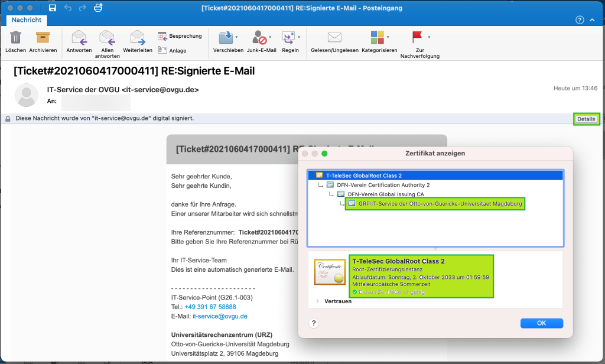Select T-TeleSec GlobalRoot Class 2 tree row
The height and width of the screenshot is (364, 605).
click(x=435, y=175)
